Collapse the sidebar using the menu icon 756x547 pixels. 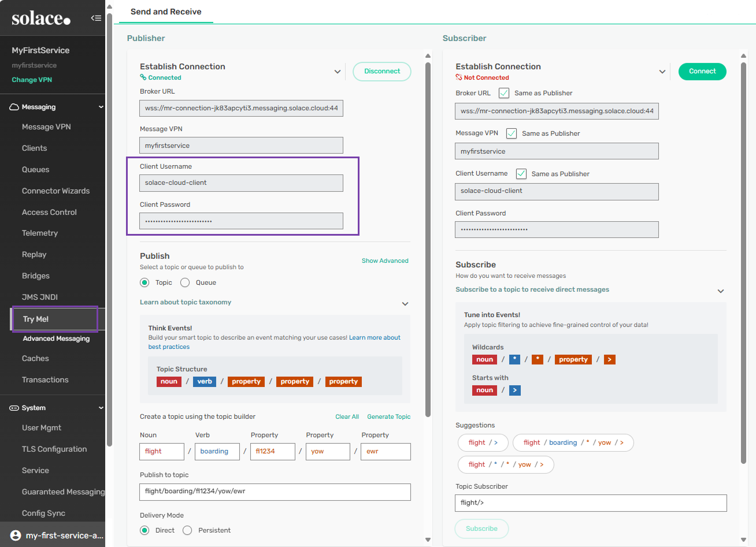coord(96,18)
